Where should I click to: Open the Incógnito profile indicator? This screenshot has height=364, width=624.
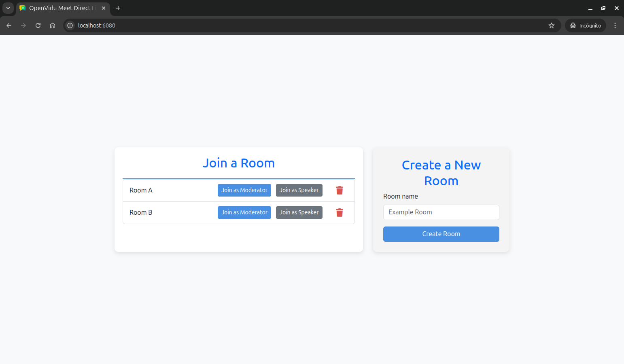click(x=585, y=25)
